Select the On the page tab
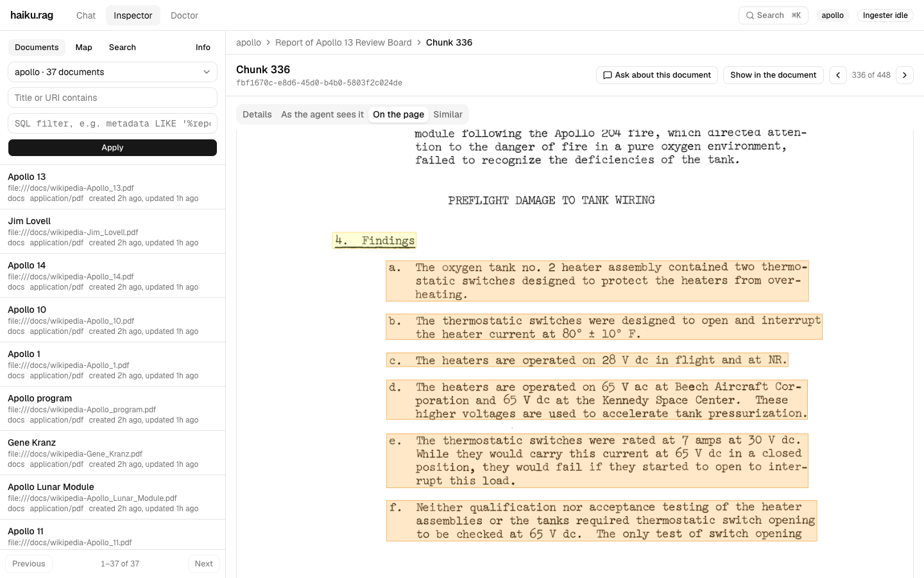The width and height of the screenshot is (924, 578). coord(398,114)
